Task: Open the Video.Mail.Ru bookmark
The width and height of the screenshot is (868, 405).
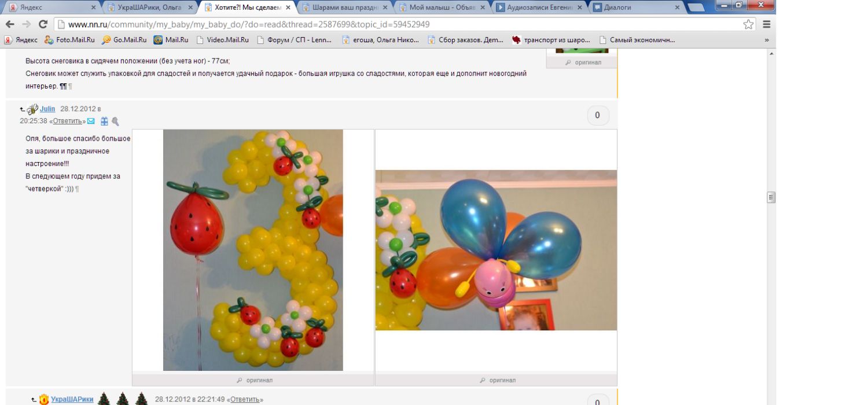Action: (x=222, y=40)
